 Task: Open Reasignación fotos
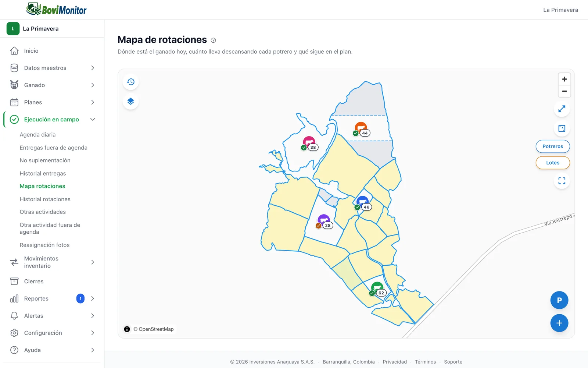click(44, 245)
